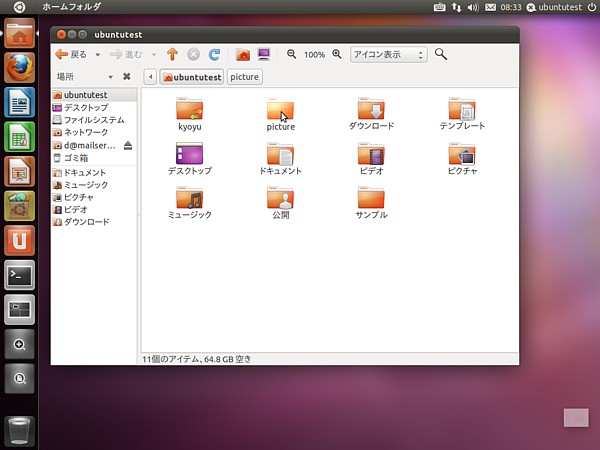Open the search magnifier icon
This screenshot has width=600, height=450.
441,54
